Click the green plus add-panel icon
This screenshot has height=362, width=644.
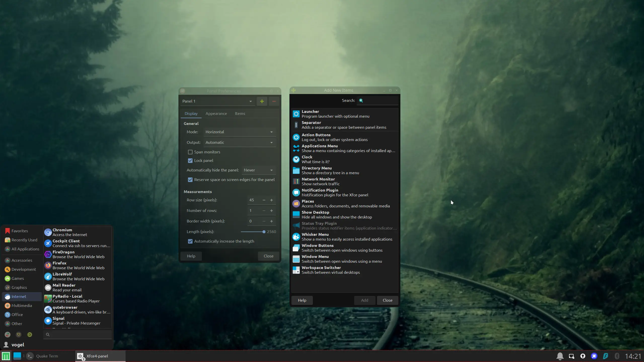click(x=262, y=101)
